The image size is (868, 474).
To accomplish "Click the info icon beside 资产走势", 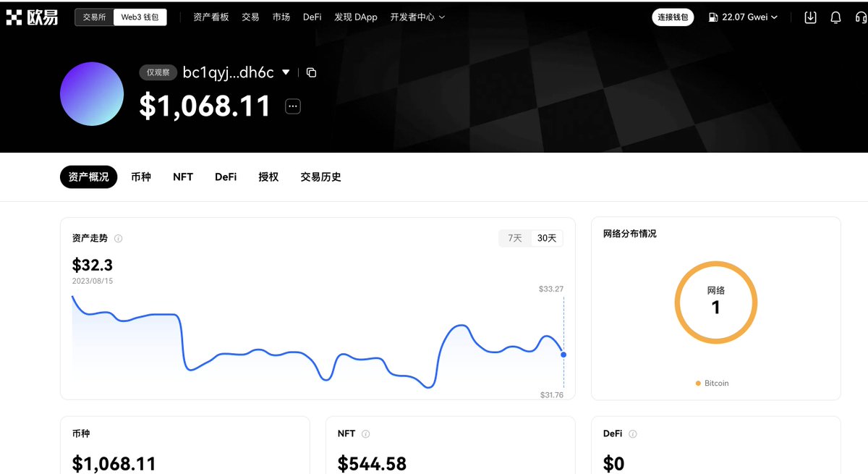I will click(x=119, y=238).
